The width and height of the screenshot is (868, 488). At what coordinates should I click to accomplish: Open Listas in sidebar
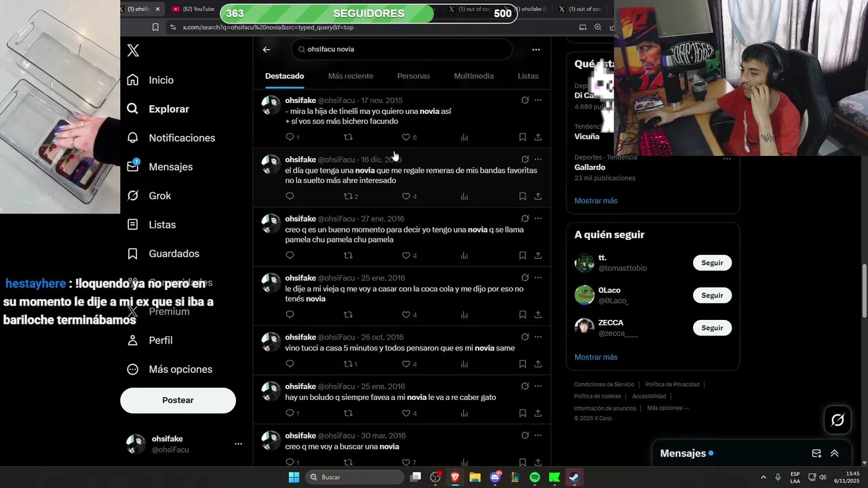point(151,224)
